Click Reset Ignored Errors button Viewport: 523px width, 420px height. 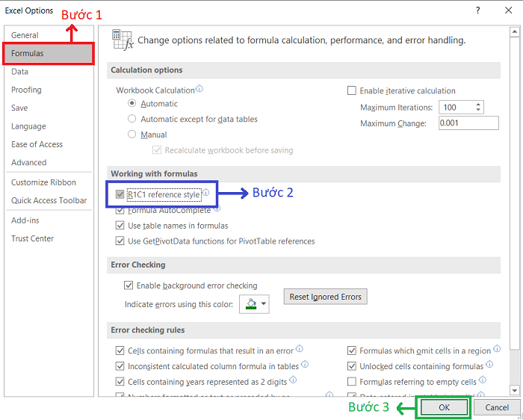coord(325,297)
